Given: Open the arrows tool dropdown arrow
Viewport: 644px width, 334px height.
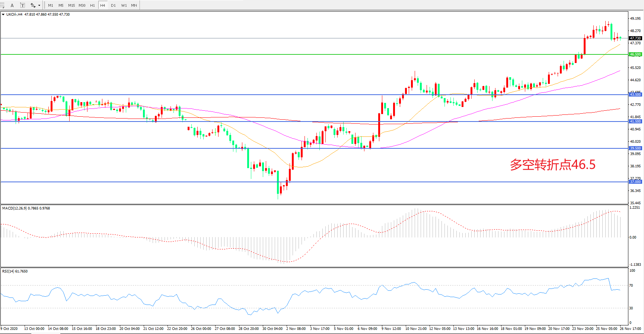Looking at the screenshot, I should pos(39,5).
